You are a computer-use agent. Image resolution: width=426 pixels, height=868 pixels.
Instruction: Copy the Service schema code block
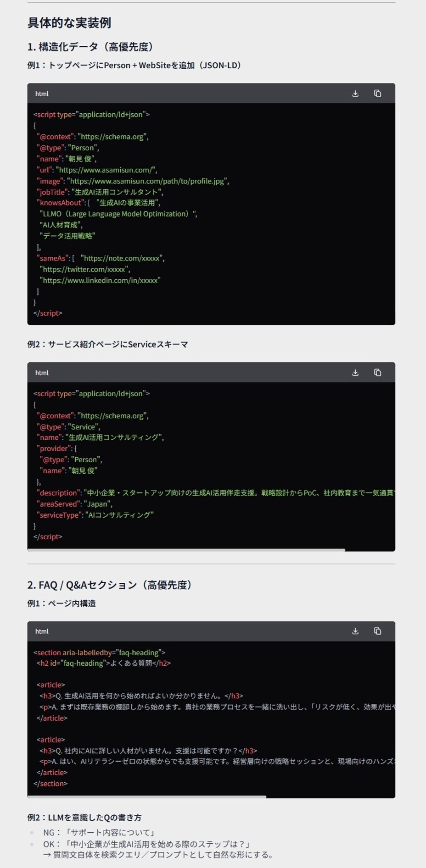click(x=377, y=373)
